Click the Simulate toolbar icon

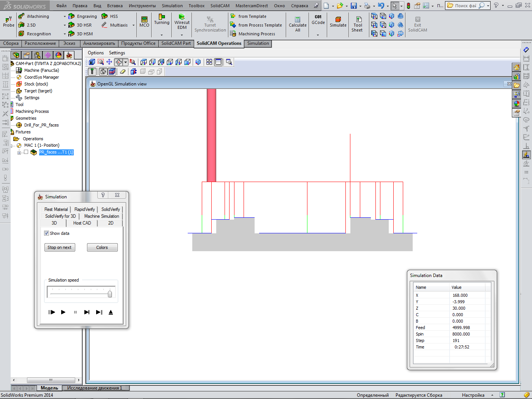click(338, 22)
